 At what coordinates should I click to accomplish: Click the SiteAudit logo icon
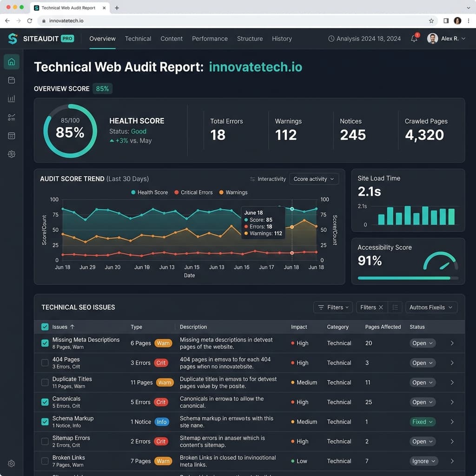point(13,39)
